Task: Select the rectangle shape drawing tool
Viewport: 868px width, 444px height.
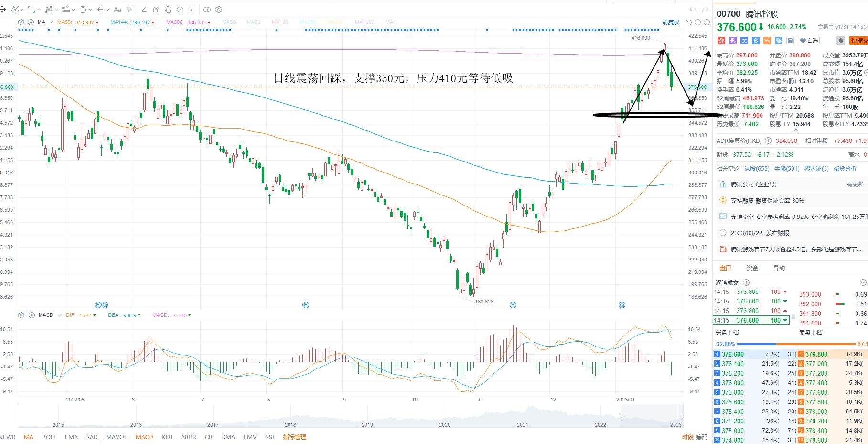Action: (32, 10)
